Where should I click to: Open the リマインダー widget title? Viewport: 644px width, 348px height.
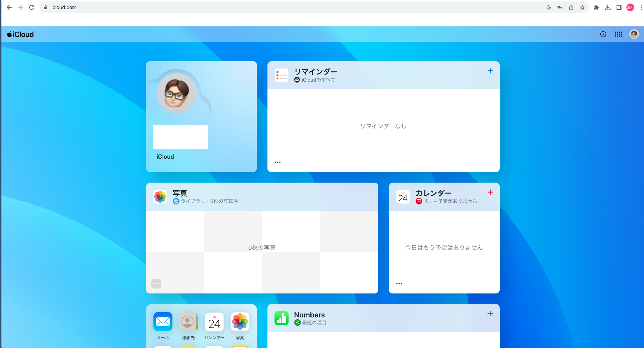pyautogui.click(x=316, y=71)
